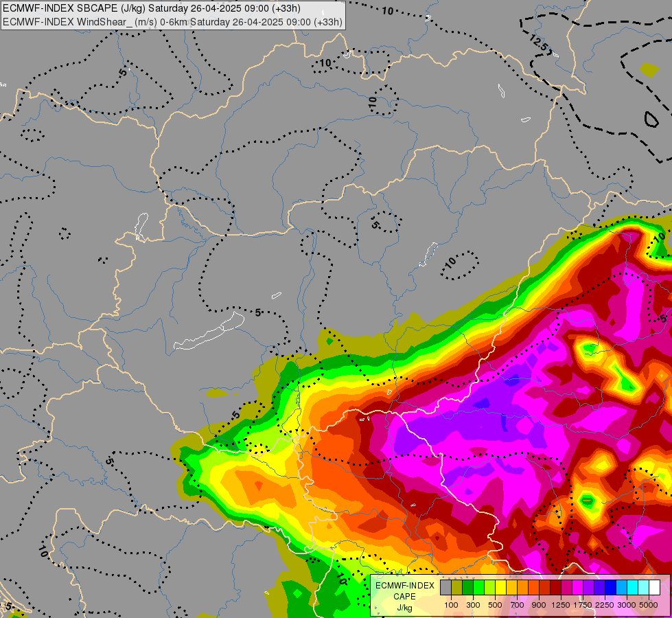Click the legend label 3000

click(627, 605)
